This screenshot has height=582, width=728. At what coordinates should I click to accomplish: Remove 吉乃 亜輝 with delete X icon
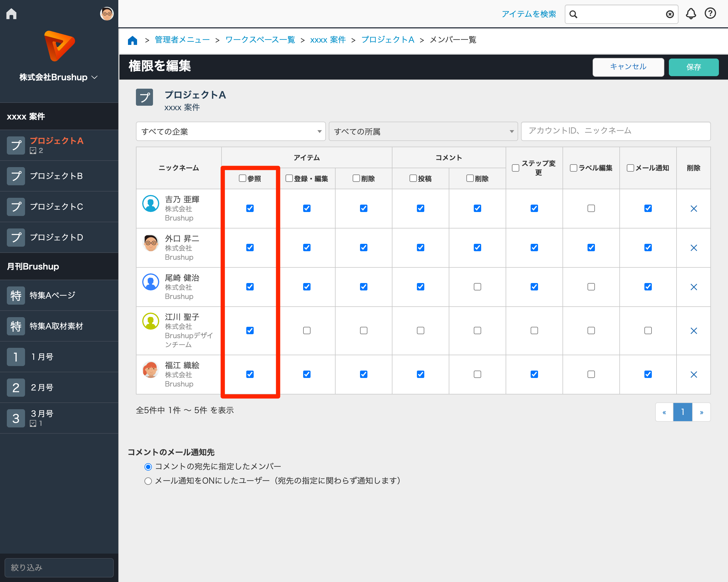pos(694,209)
